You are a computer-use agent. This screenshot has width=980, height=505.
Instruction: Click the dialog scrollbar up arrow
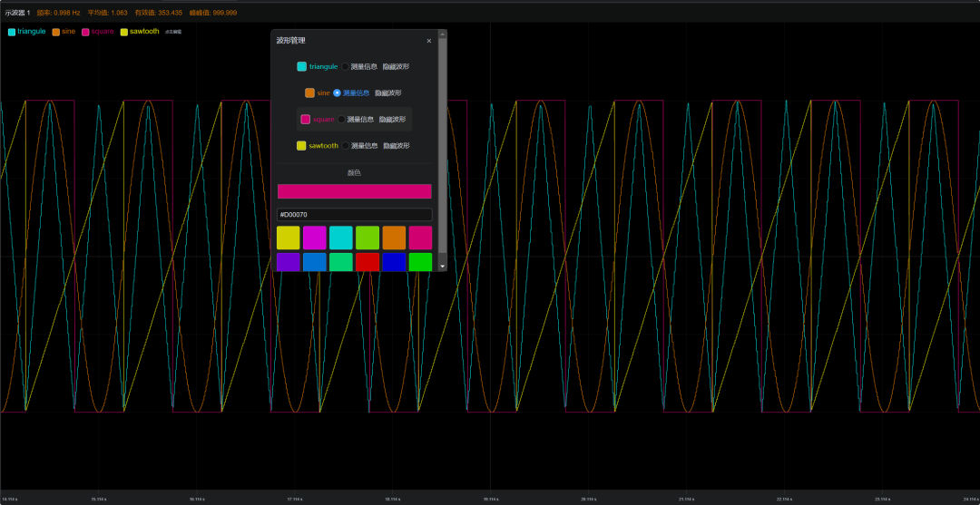click(x=443, y=34)
